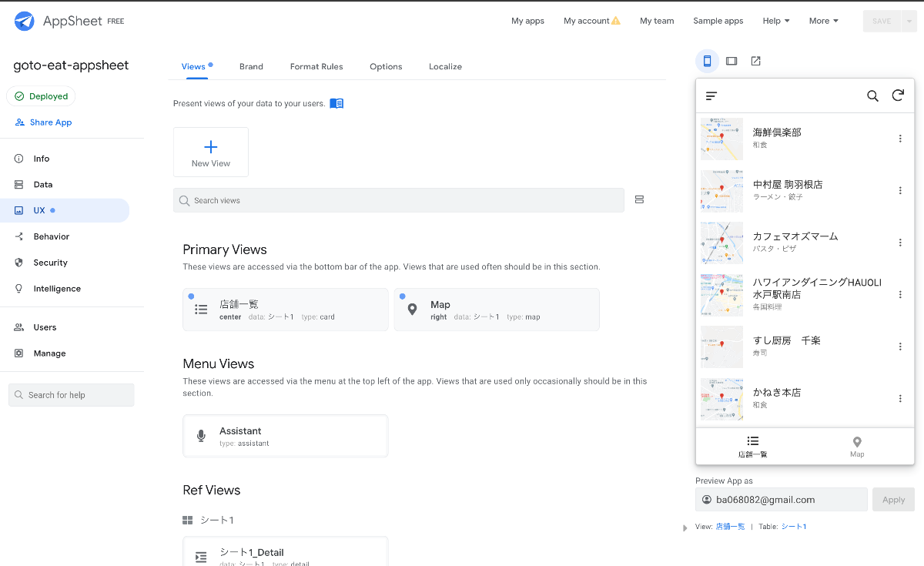Select tablet preview icon
This screenshot has width=924, height=566.
pyautogui.click(x=731, y=61)
